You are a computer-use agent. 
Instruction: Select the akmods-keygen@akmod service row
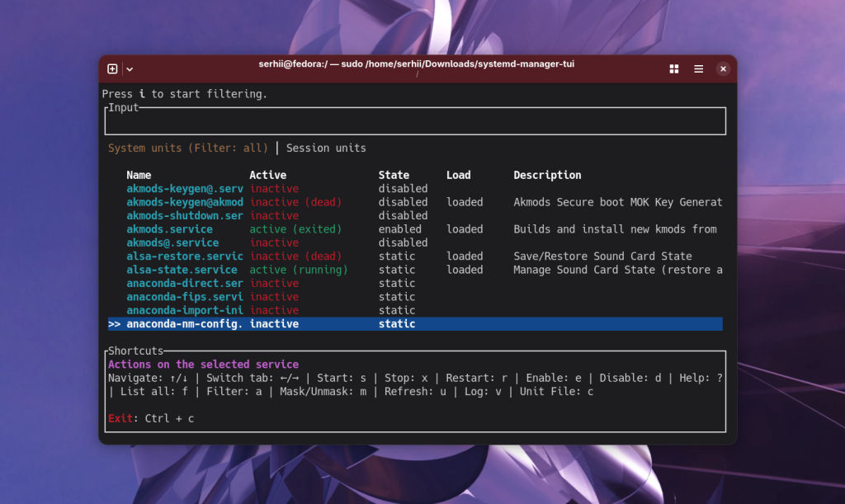415,202
